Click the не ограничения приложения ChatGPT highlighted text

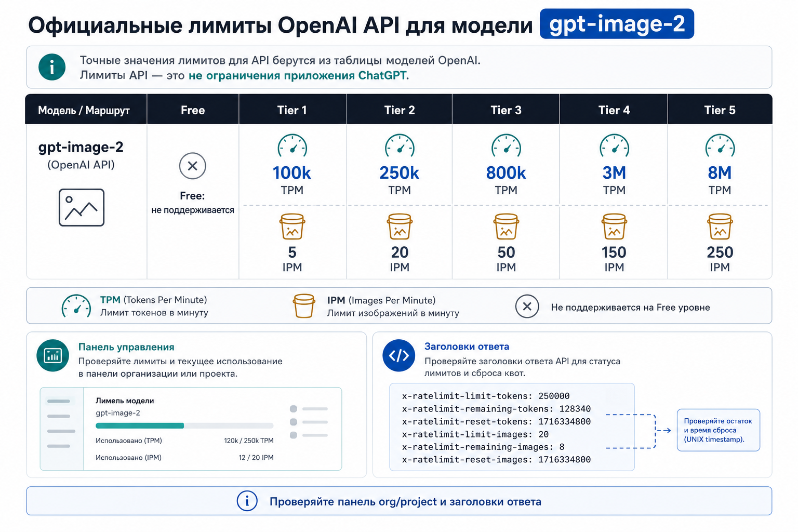coord(299,75)
